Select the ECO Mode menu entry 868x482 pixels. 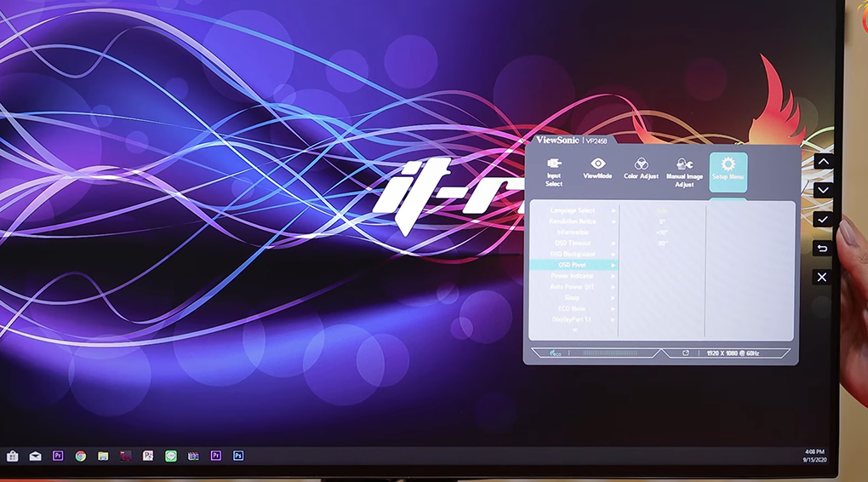pos(573,309)
